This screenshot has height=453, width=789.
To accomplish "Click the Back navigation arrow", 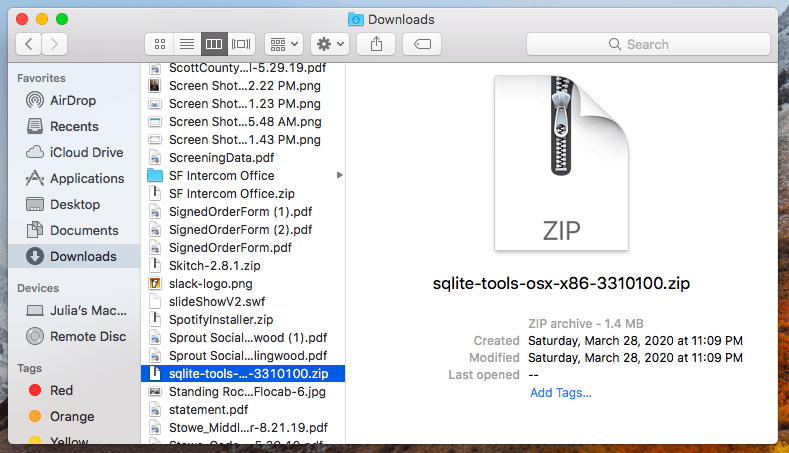I will pyautogui.click(x=29, y=44).
